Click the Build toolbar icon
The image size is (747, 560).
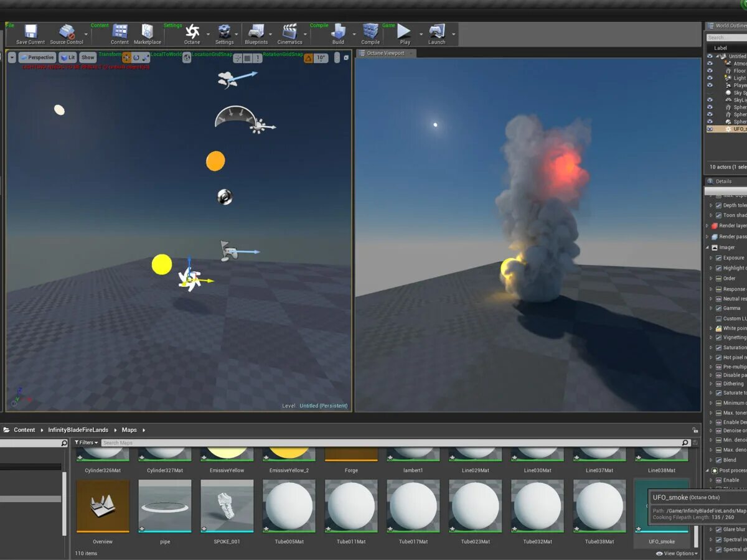point(338,31)
